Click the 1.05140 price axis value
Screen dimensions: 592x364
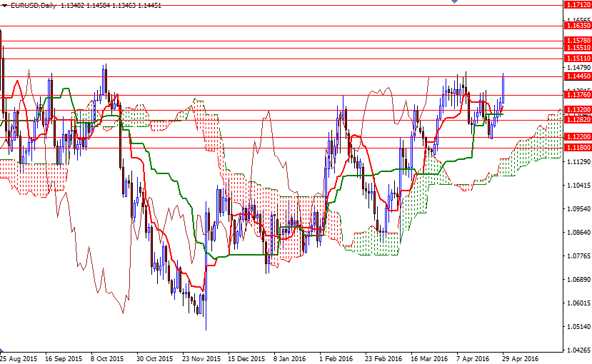coord(579,327)
